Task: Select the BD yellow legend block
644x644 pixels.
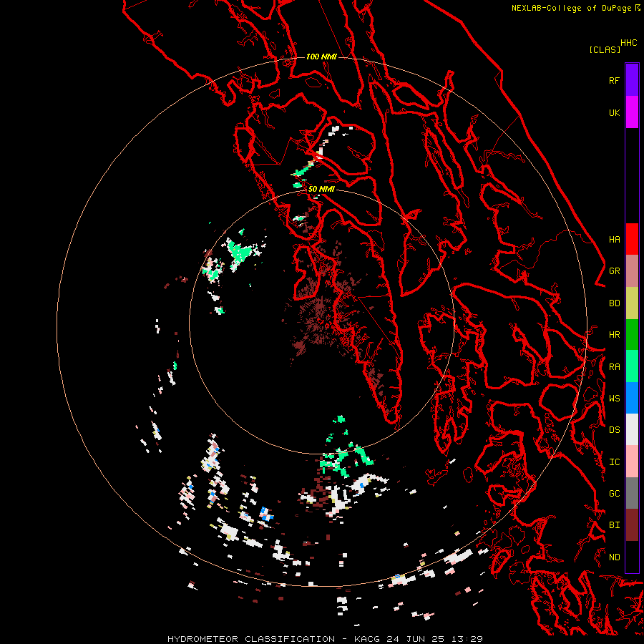Action: (x=632, y=303)
